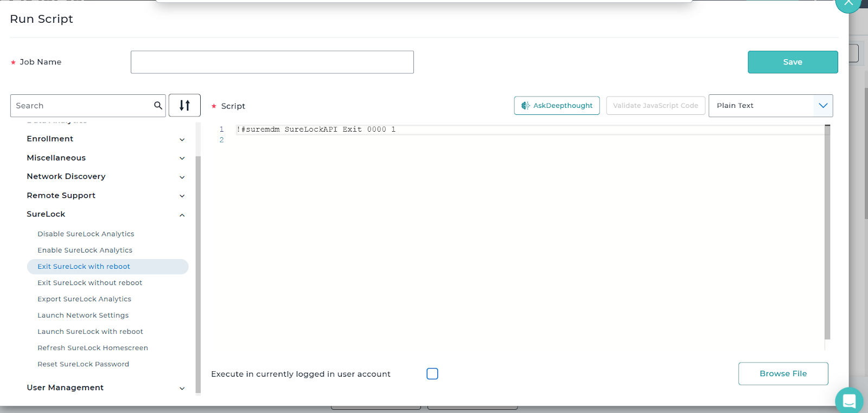868x413 pixels.
Task: Click the Save button
Action: 793,62
